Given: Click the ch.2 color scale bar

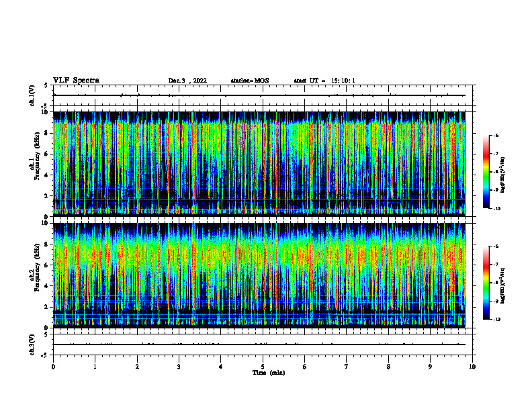Looking at the screenshot, I should pyautogui.click(x=486, y=283).
